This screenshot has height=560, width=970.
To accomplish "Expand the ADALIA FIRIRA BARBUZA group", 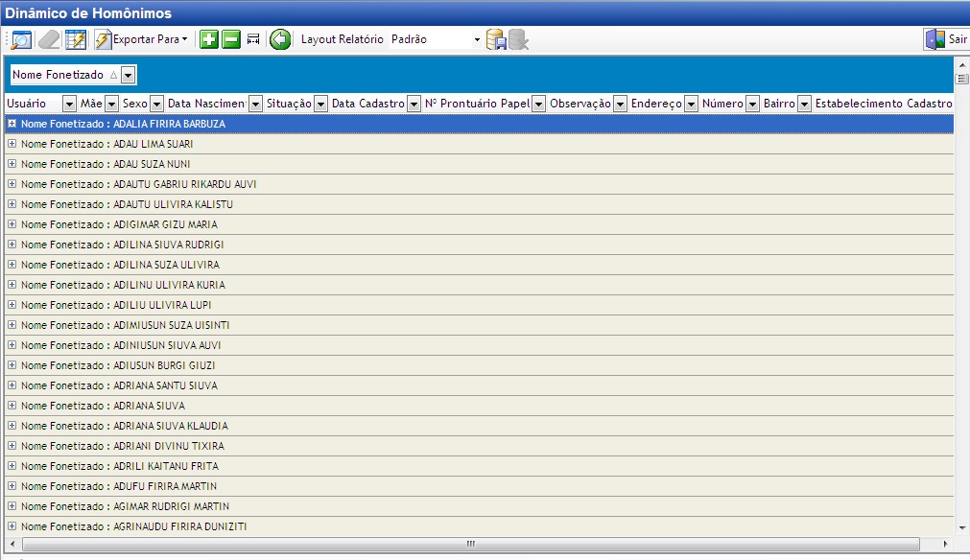I will tap(12, 124).
